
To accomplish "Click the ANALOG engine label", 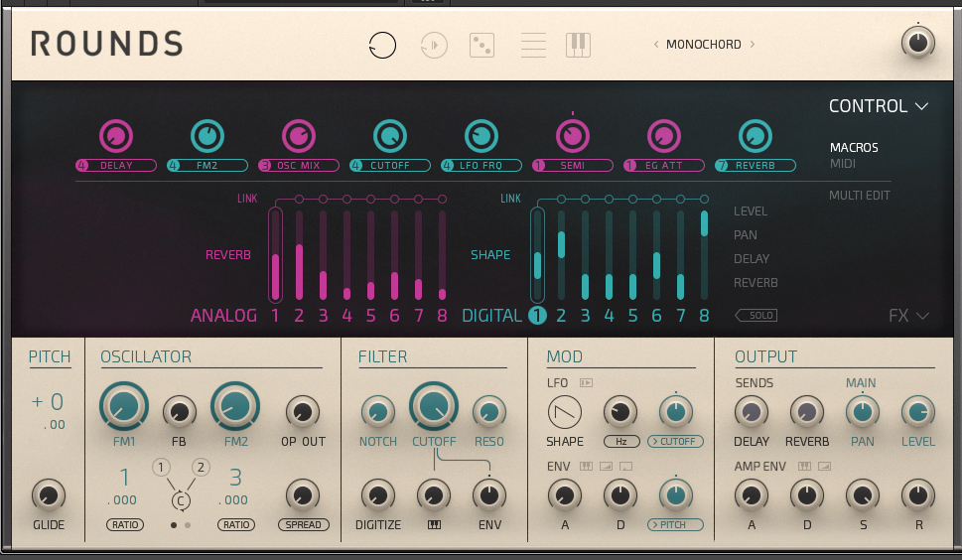I will point(223,316).
